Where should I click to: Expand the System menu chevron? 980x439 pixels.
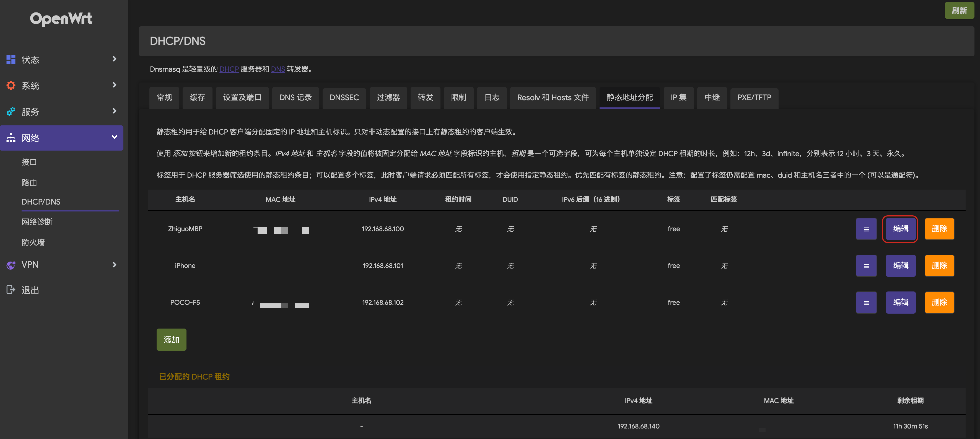(x=114, y=85)
